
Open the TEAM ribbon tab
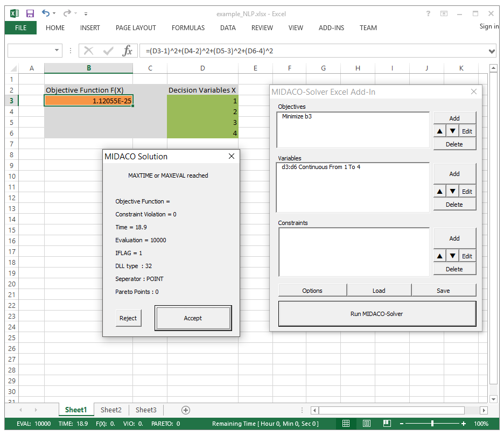coord(368,28)
